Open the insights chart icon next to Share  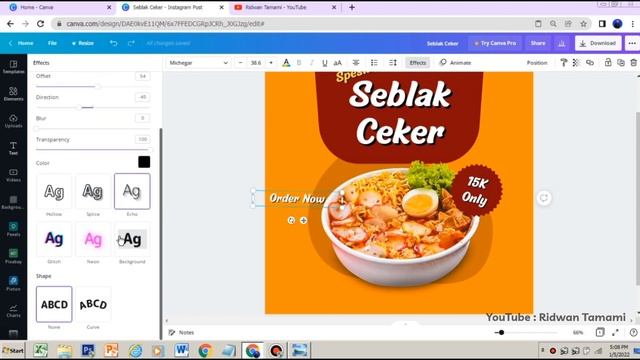(562, 43)
